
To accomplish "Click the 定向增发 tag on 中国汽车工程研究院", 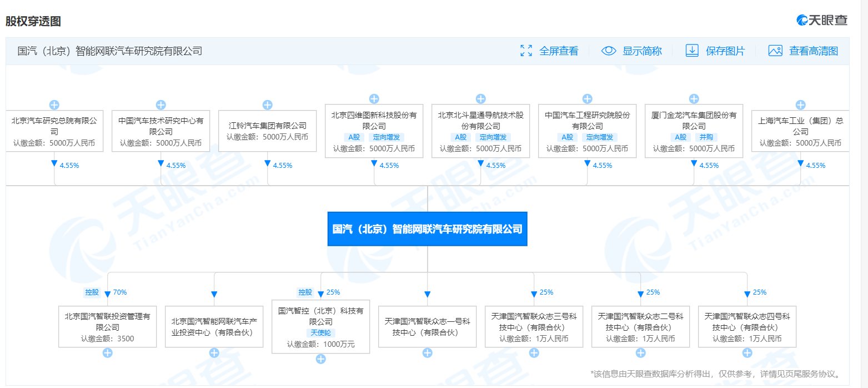I will pos(599,137).
